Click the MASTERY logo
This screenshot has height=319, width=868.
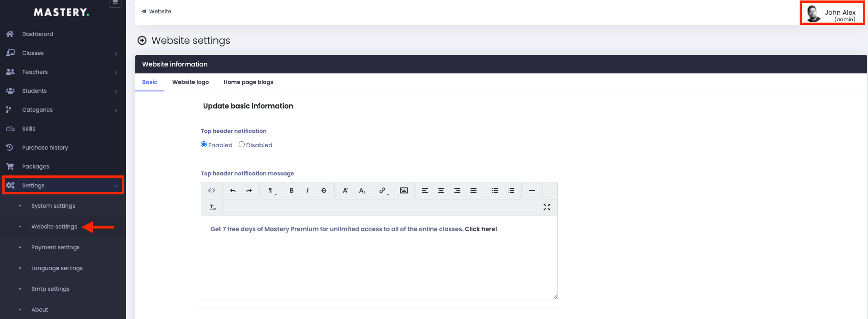click(61, 12)
